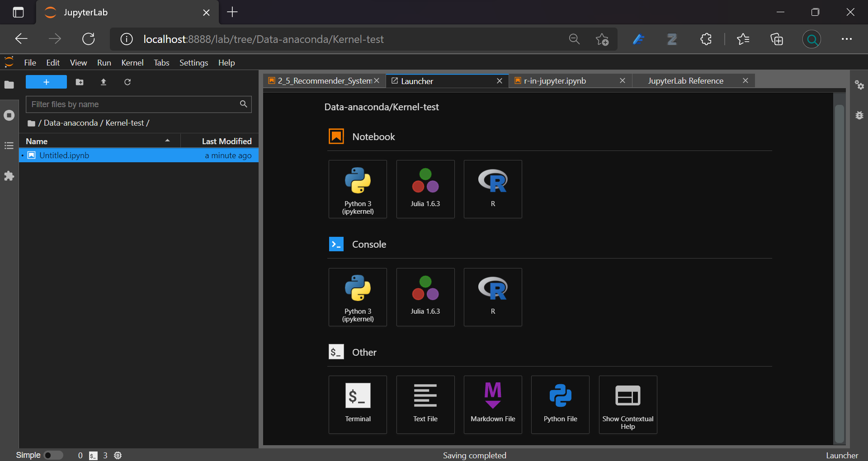Open browser Favorites list icon
Screen dimensions: 868x461
pyautogui.click(x=743, y=39)
